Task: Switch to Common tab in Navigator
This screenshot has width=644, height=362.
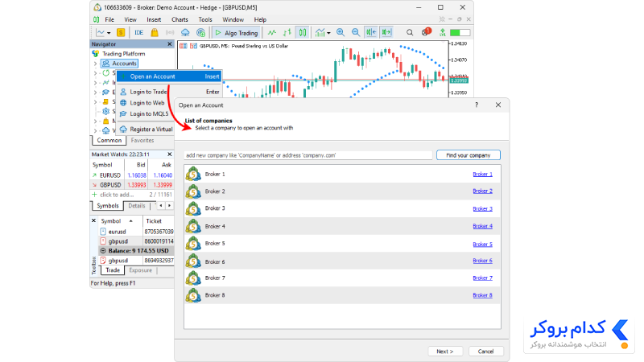Action: pyautogui.click(x=109, y=140)
